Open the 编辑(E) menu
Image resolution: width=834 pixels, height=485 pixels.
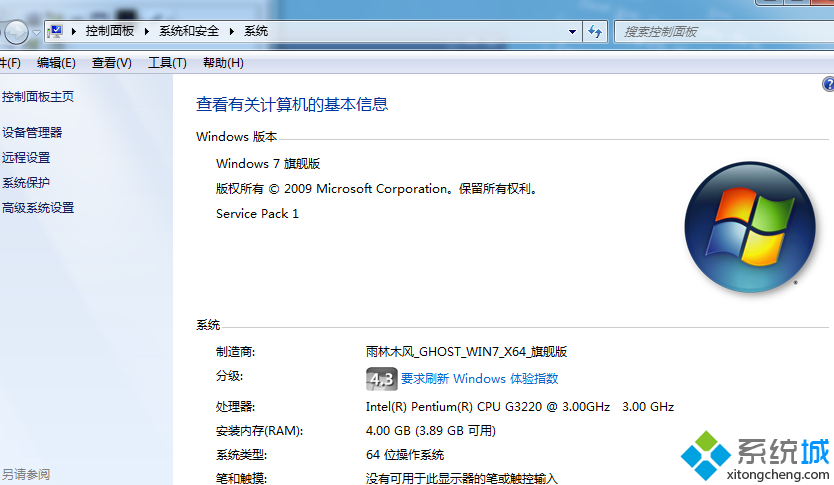[x=56, y=63]
